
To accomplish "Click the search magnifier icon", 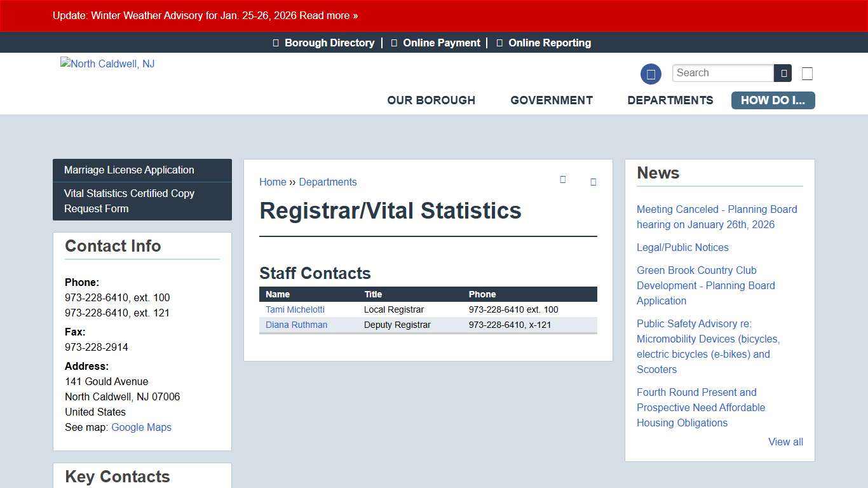I will tap(783, 73).
